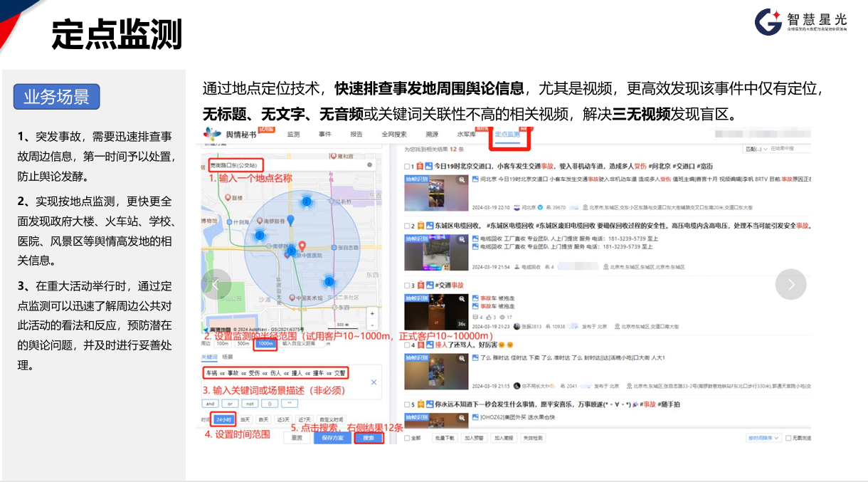
Task: Open the 按时间降序 sort dropdown
Action: [x=762, y=438]
